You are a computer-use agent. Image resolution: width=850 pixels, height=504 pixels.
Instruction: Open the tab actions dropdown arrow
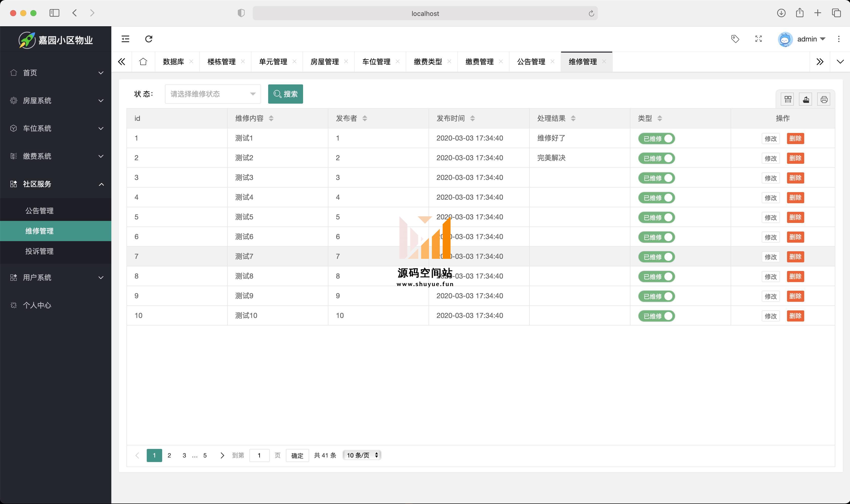[x=840, y=61]
